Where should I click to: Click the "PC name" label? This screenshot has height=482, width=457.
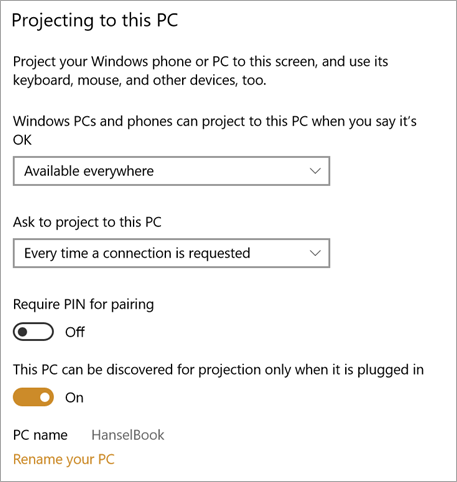tap(40, 435)
